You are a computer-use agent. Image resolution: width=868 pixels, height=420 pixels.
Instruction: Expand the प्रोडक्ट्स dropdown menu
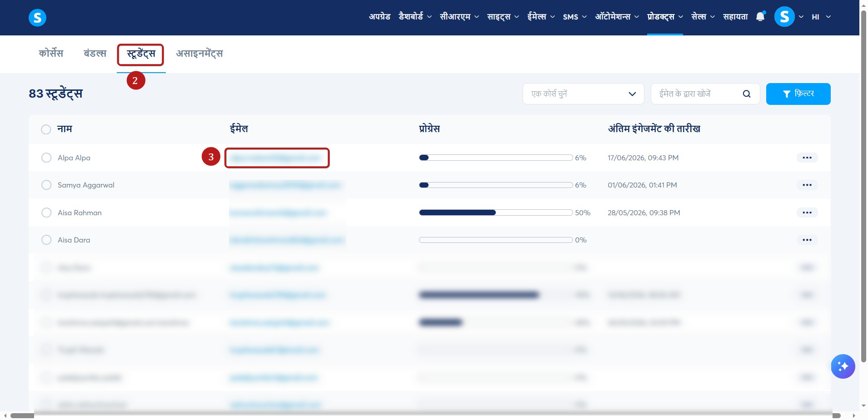[665, 17]
